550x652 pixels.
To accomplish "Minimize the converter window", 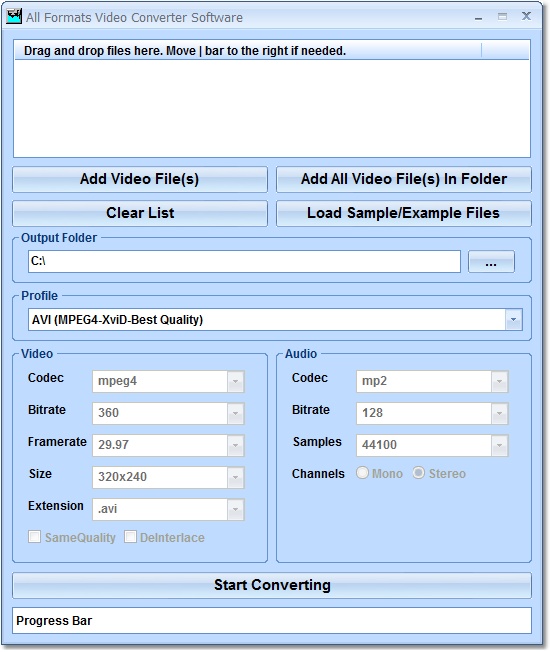I will click(478, 17).
